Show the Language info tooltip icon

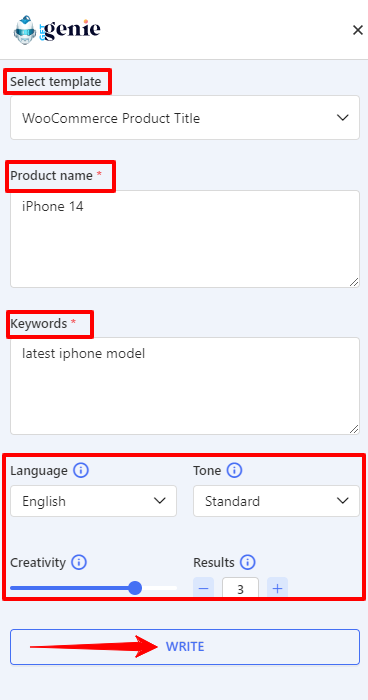pos(81,471)
